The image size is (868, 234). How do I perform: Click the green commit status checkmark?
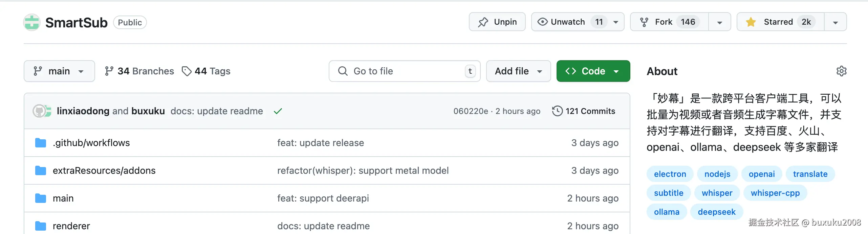tap(278, 111)
